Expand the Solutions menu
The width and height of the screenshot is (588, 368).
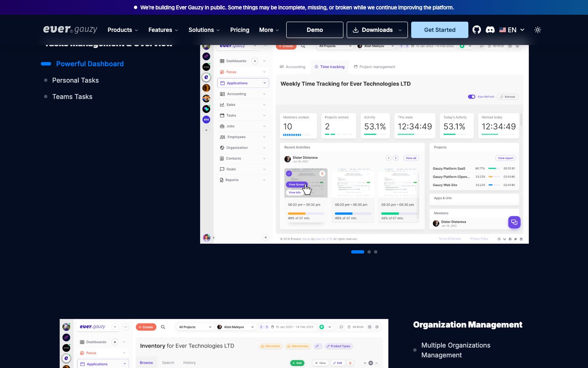coord(204,30)
